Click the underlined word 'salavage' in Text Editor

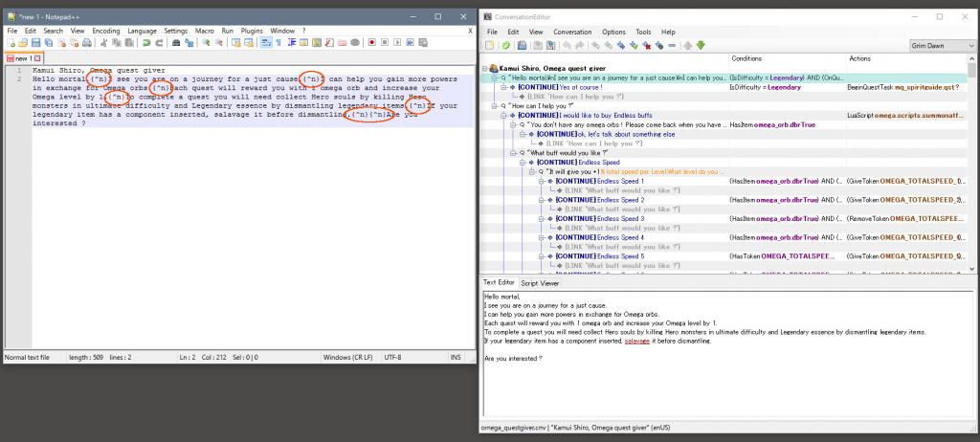636,342
